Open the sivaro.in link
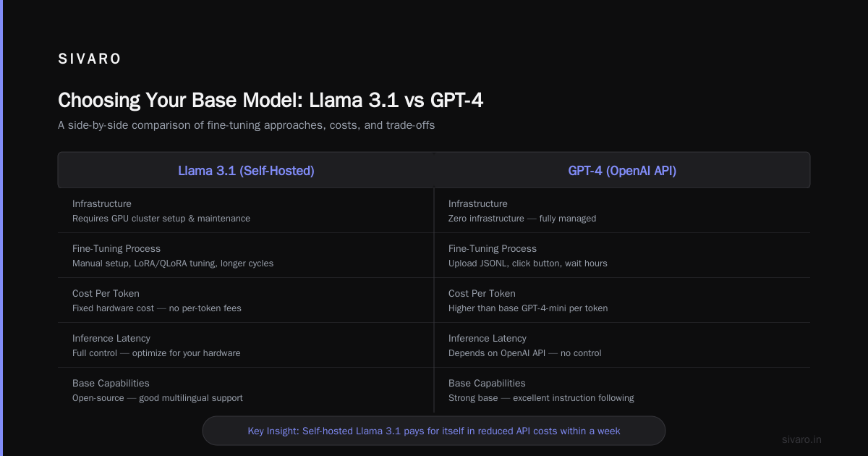Screen dimensions: 868x456 (802, 439)
